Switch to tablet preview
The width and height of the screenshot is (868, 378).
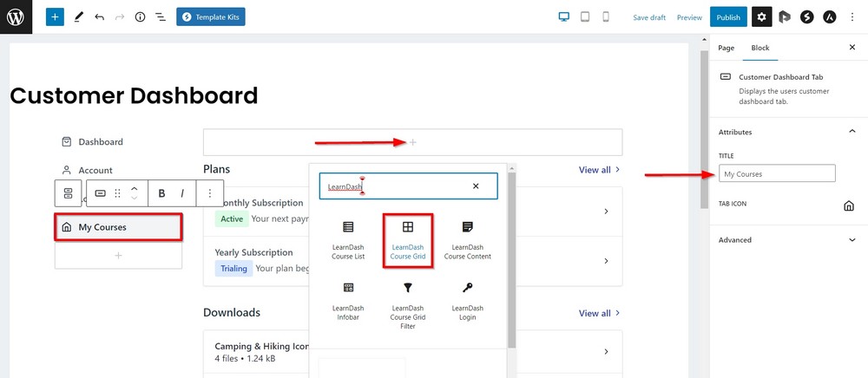(x=584, y=17)
